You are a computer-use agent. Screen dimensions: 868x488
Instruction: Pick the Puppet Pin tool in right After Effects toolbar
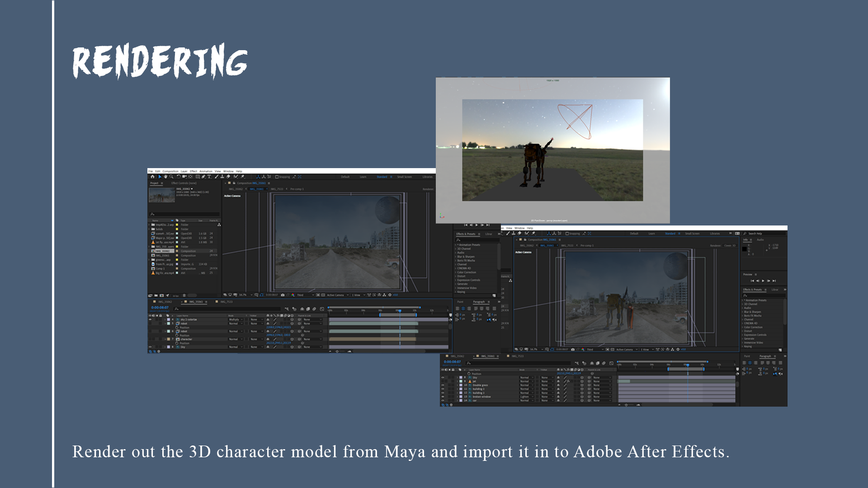point(533,234)
